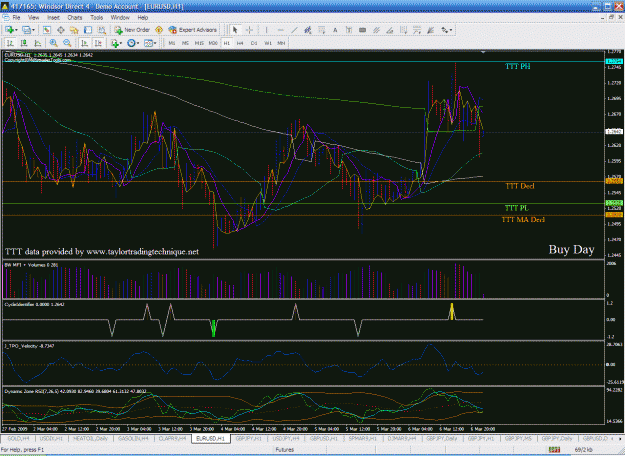
Task: Click the New Order button
Action: (x=132, y=30)
